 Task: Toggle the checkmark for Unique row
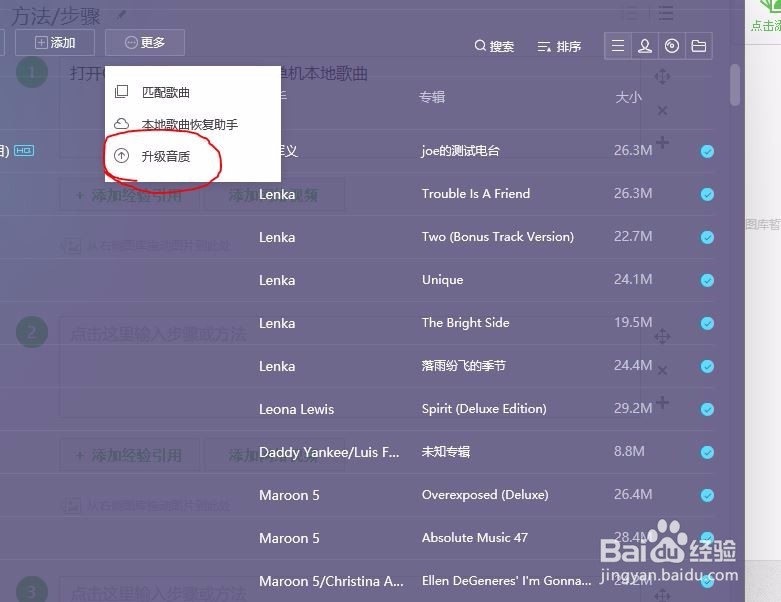click(707, 280)
